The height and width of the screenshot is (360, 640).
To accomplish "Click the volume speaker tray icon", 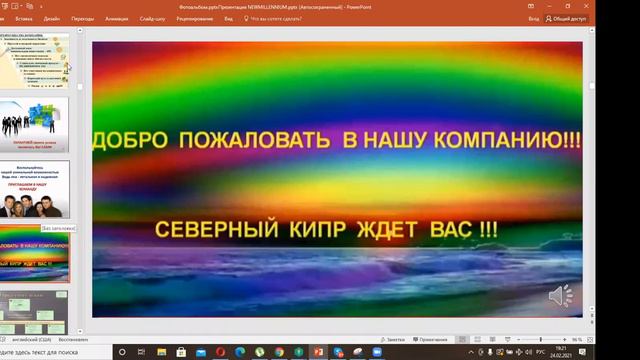I will point(529,352).
